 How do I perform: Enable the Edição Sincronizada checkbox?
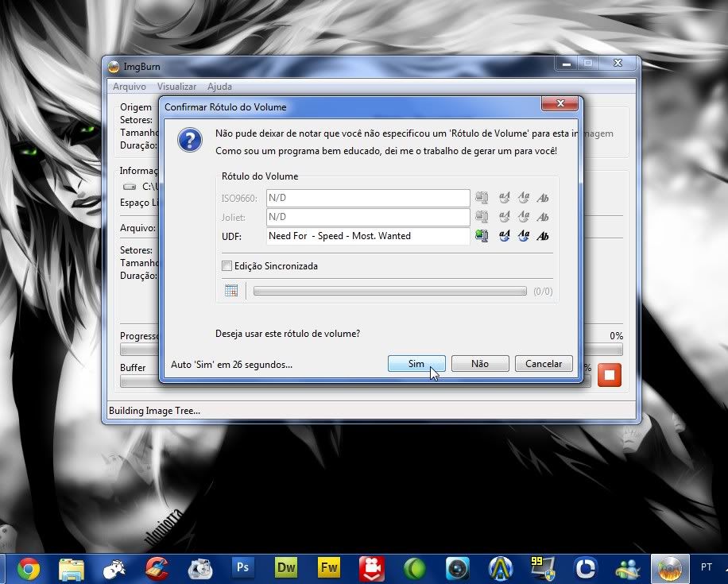(227, 266)
